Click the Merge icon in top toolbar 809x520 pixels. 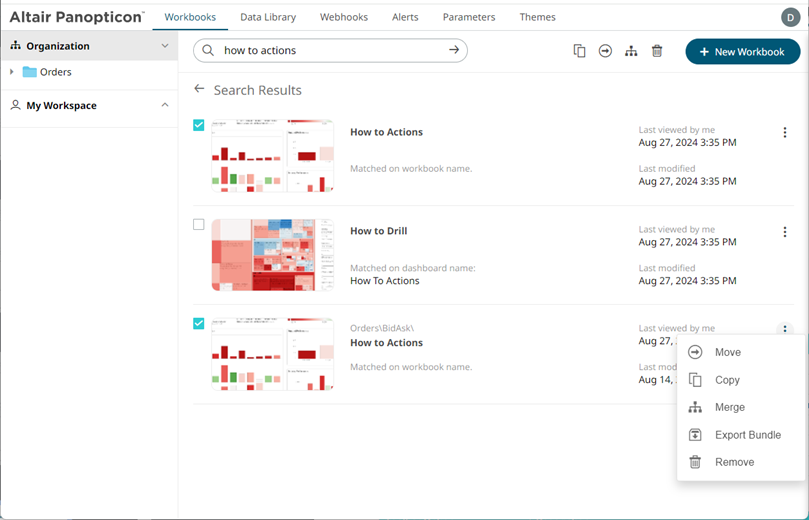pyautogui.click(x=631, y=51)
